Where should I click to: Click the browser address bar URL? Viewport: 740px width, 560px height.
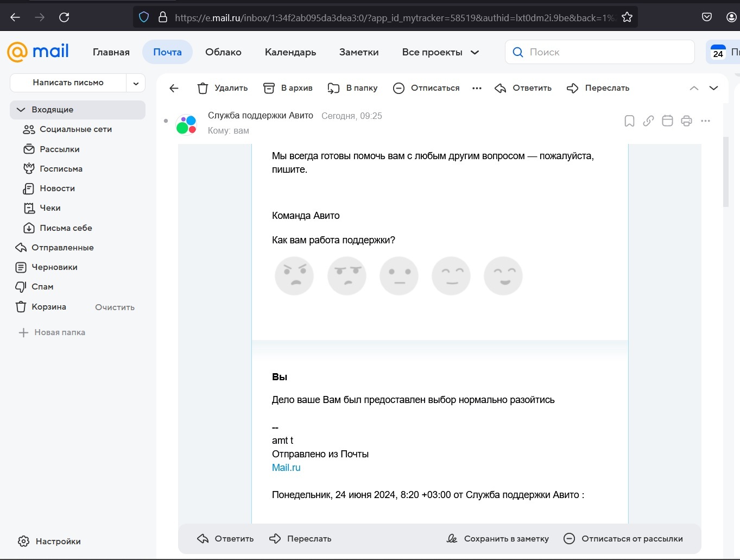(x=394, y=18)
